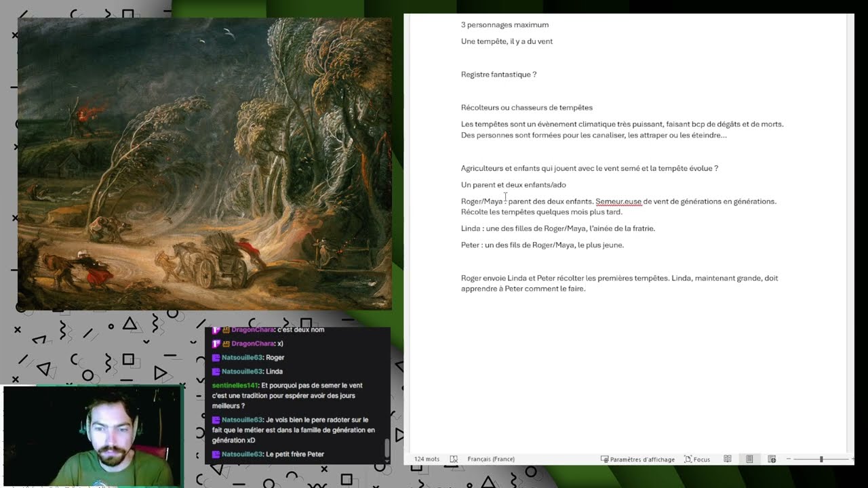
Task: Click the orange badge on DragonChara's "x)" message
Action: [226, 344]
